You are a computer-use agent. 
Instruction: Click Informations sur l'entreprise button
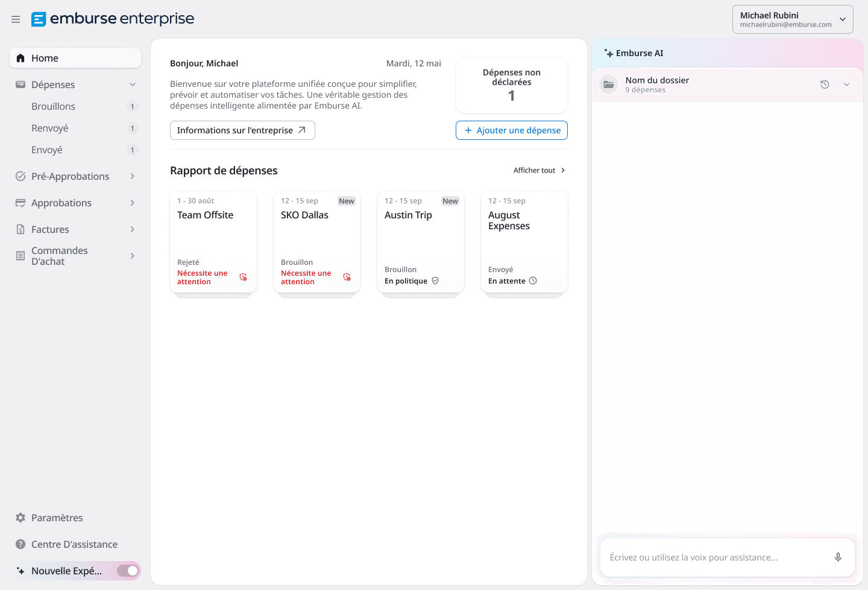(x=242, y=130)
